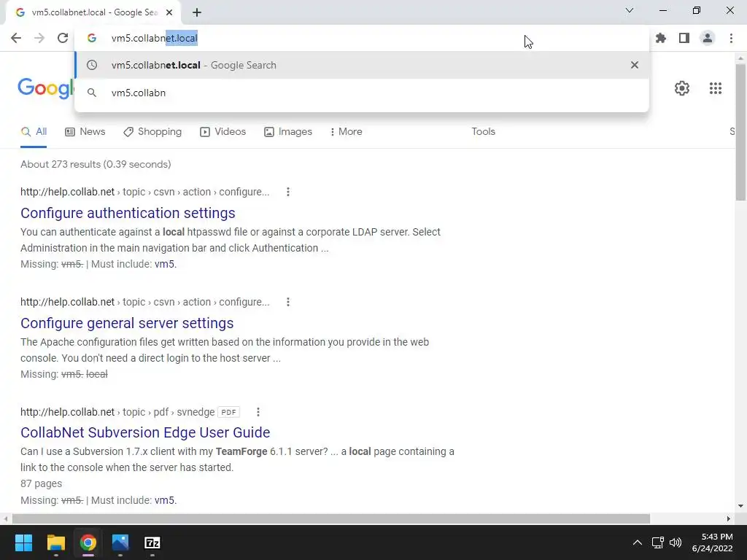Close the vm5.collabnet.local tab

click(169, 12)
